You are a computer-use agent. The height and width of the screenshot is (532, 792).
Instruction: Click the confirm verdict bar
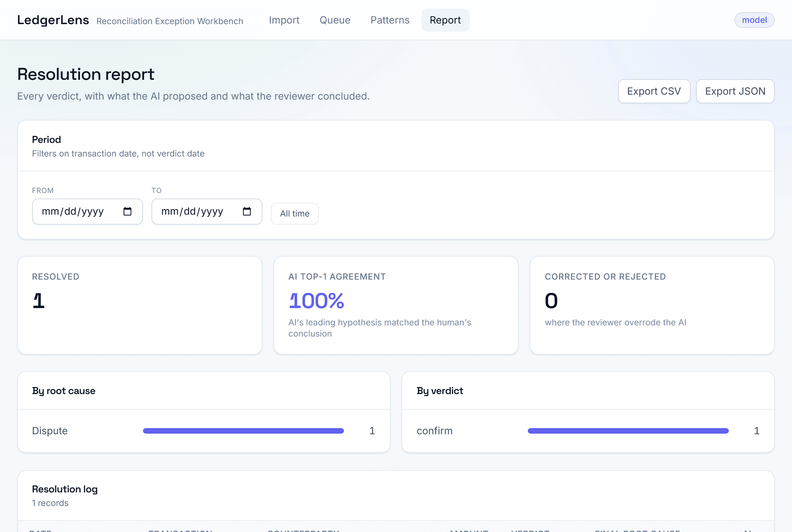point(628,431)
